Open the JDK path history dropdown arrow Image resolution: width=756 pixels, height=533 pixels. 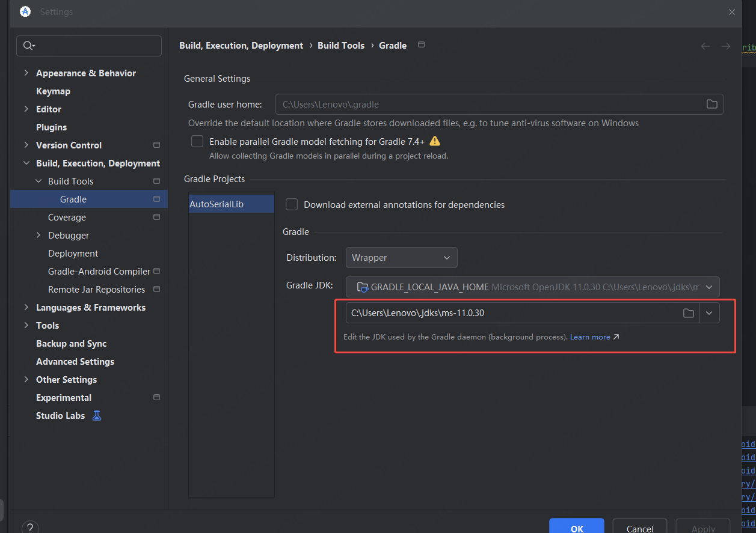710,313
